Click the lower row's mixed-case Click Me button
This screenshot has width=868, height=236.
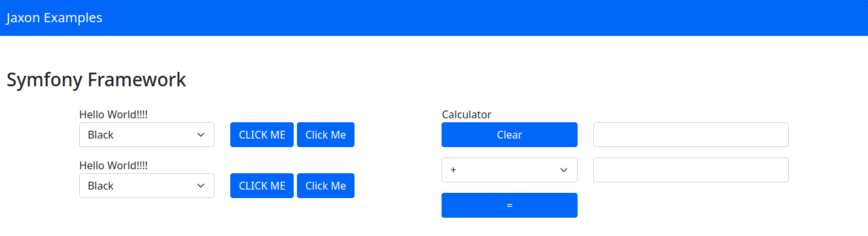point(326,186)
